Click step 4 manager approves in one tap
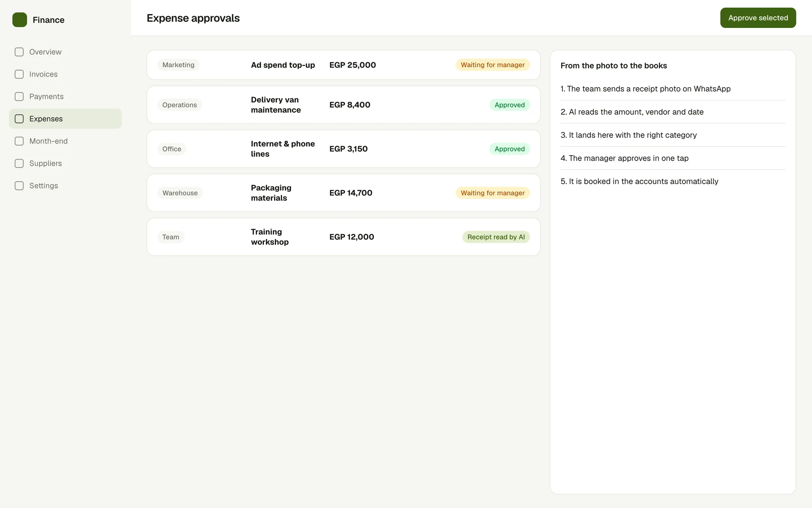 624,158
